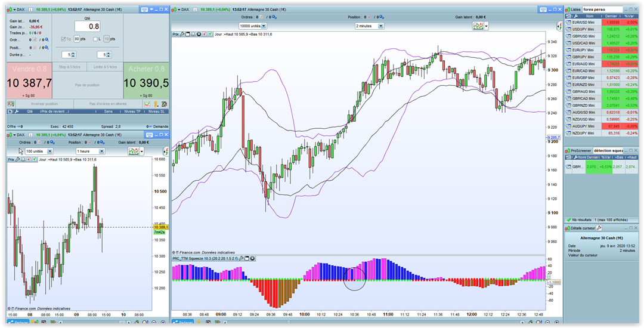The width and height of the screenshot is (644, 328).
Task: Select AUD/JPY Mini row in list
Action: [x=601, y=126]
